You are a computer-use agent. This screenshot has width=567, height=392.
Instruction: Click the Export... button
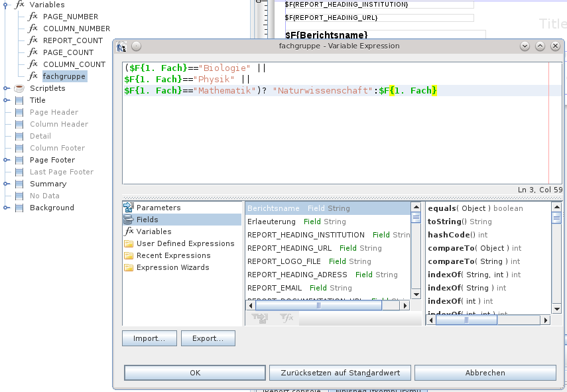tap(208, 338)
